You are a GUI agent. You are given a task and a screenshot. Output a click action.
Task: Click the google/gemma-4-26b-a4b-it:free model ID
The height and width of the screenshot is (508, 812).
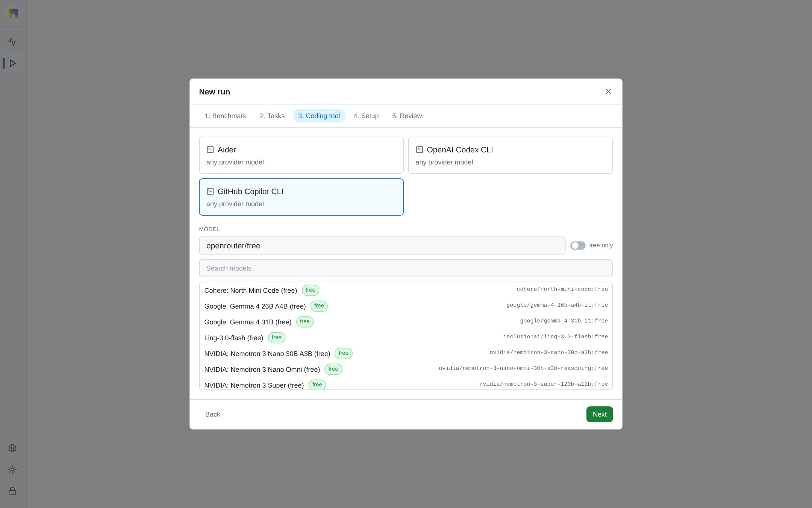tap(557, 305)
